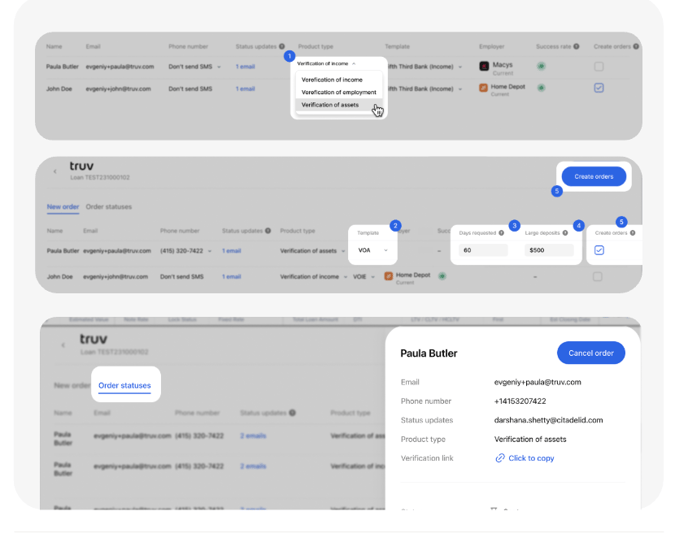Click the blue Create orders button
This screenshot has height=533, width=688.
[594, 177]
